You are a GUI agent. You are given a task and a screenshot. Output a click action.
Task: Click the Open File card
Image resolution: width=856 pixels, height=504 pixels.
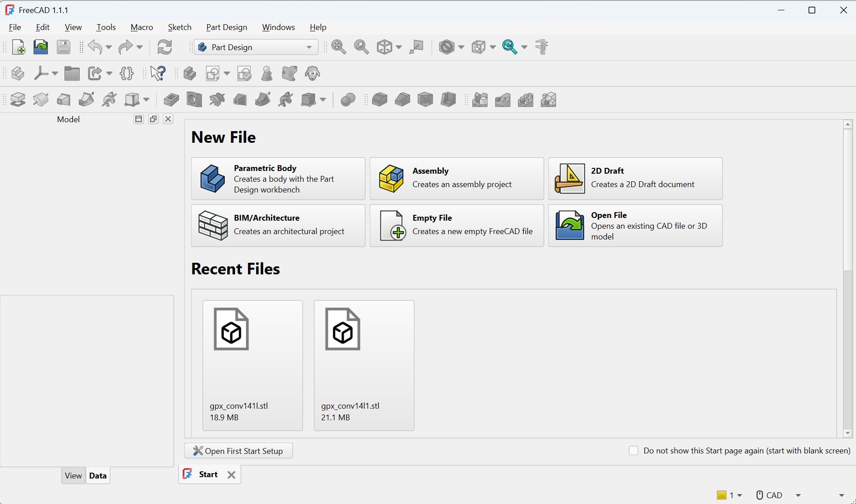(635, 226)
